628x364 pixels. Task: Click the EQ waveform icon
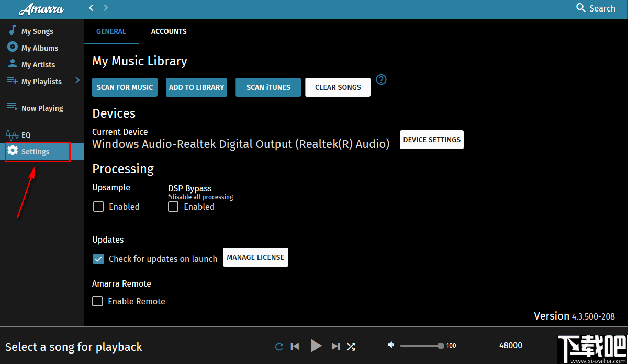click(x=13, y=135)
